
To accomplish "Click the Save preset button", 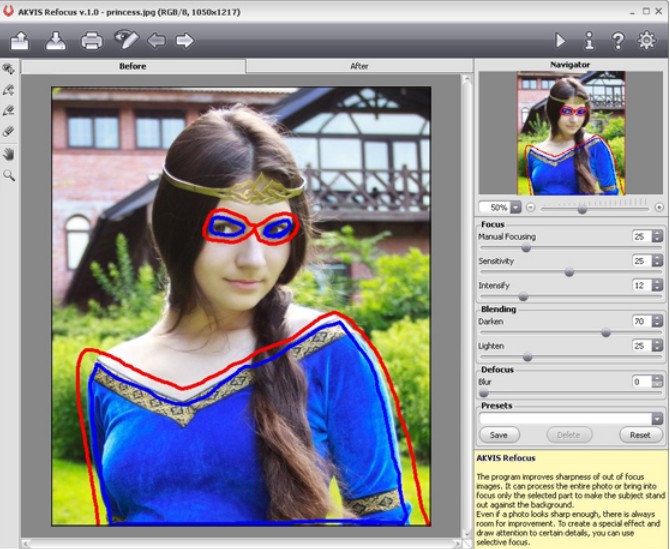I will click(x=499, y=436).
